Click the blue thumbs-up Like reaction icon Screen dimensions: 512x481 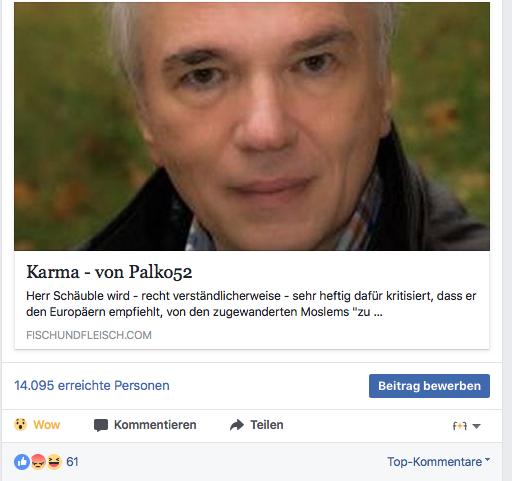pyautogui.click(x=22, y=462)
